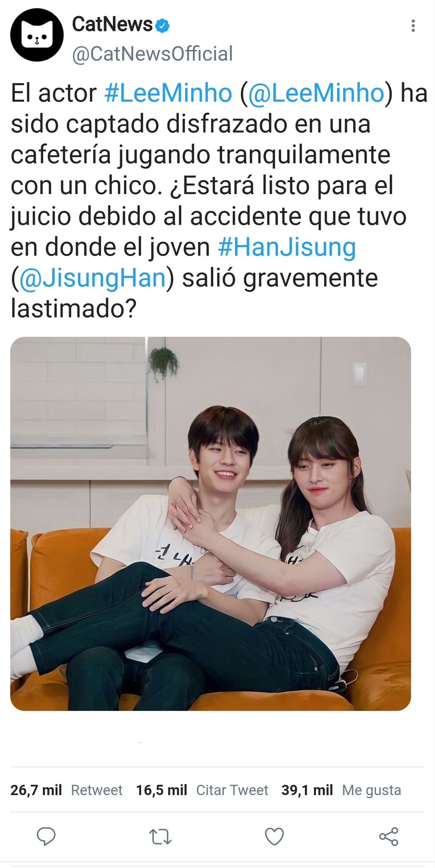Open the #HanJisung hashtag
Viewport: 435px width, 868px height.
(x=287, y=248)
